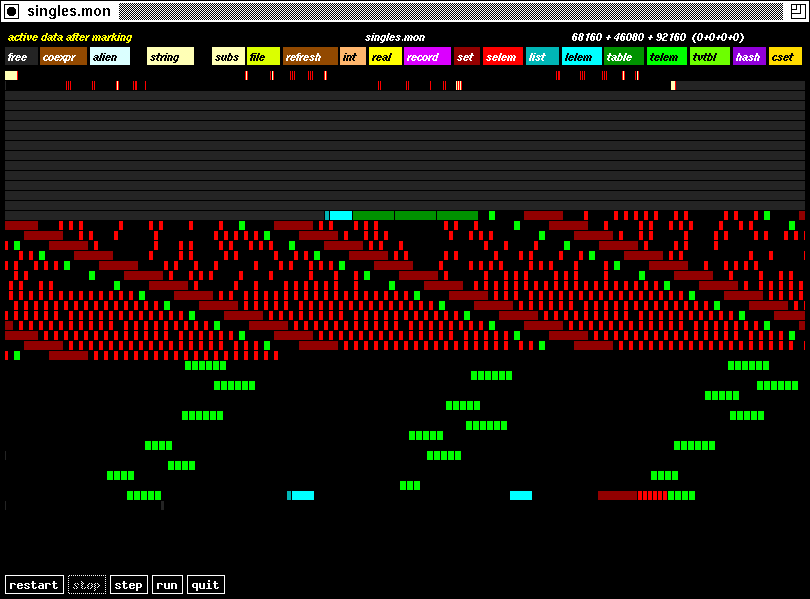Select the yellow 'file' legend swatch
810x599 pixels.
(263, 57)
